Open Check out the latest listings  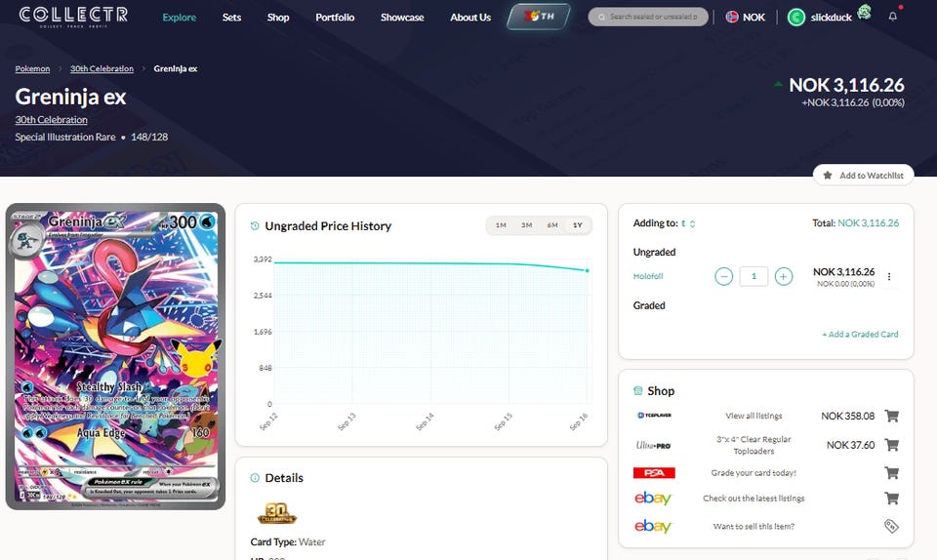(754, 498)
